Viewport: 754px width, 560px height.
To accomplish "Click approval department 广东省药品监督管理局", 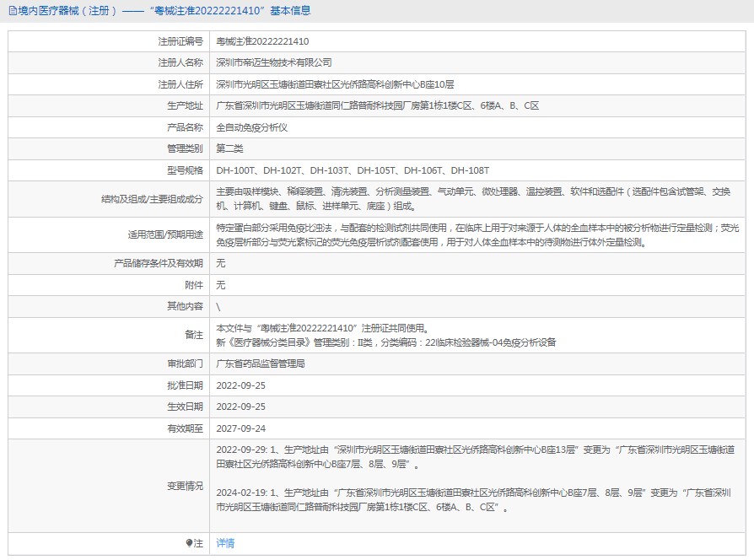I will 261,363.
